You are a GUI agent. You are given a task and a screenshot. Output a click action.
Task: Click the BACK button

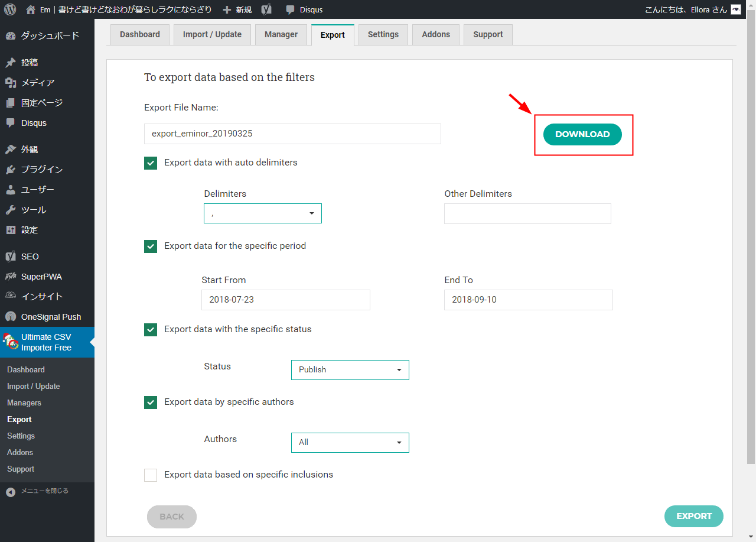coord(172,517)
